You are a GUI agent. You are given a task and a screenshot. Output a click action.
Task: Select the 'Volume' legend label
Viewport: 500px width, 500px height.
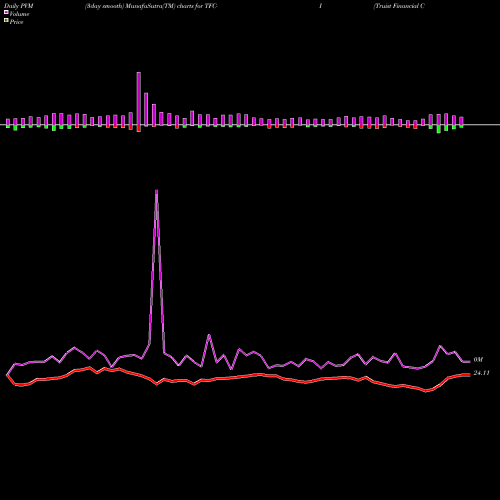pos(19,14)
